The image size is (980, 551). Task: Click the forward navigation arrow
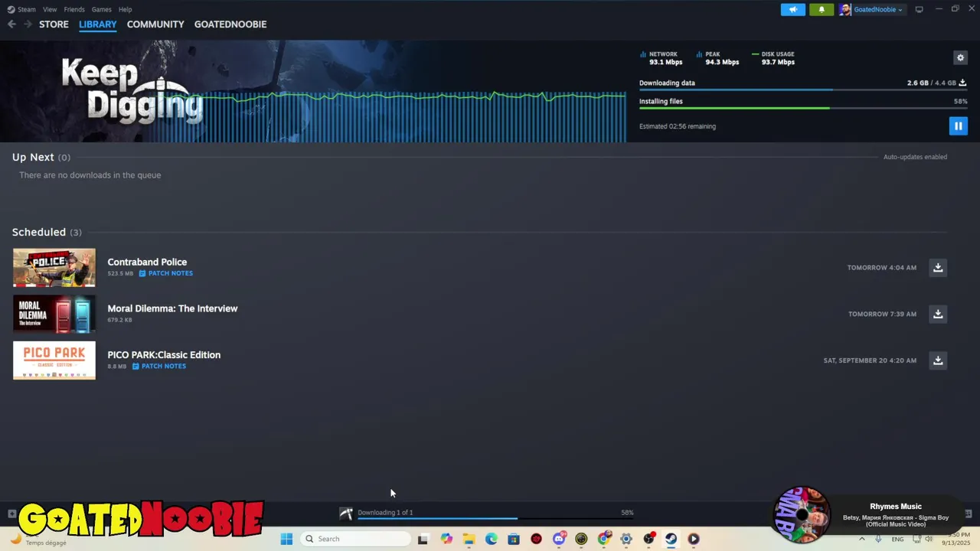28,24
